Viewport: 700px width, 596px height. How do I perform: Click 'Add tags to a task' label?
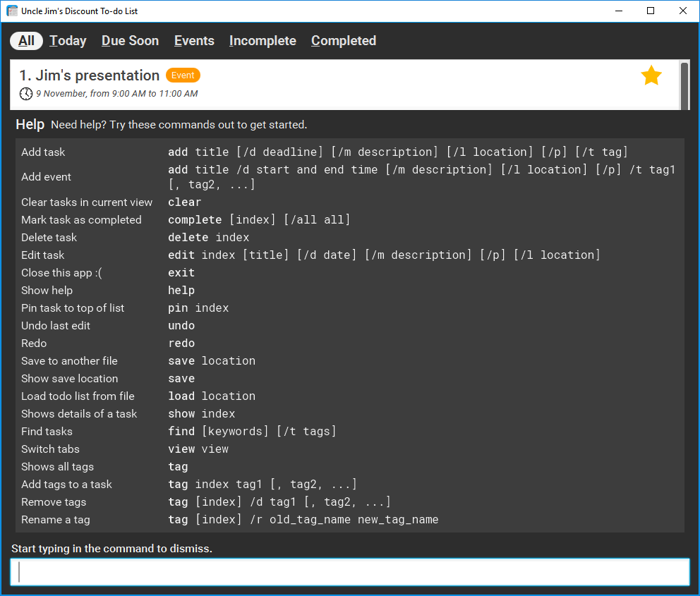coord(66,484)
